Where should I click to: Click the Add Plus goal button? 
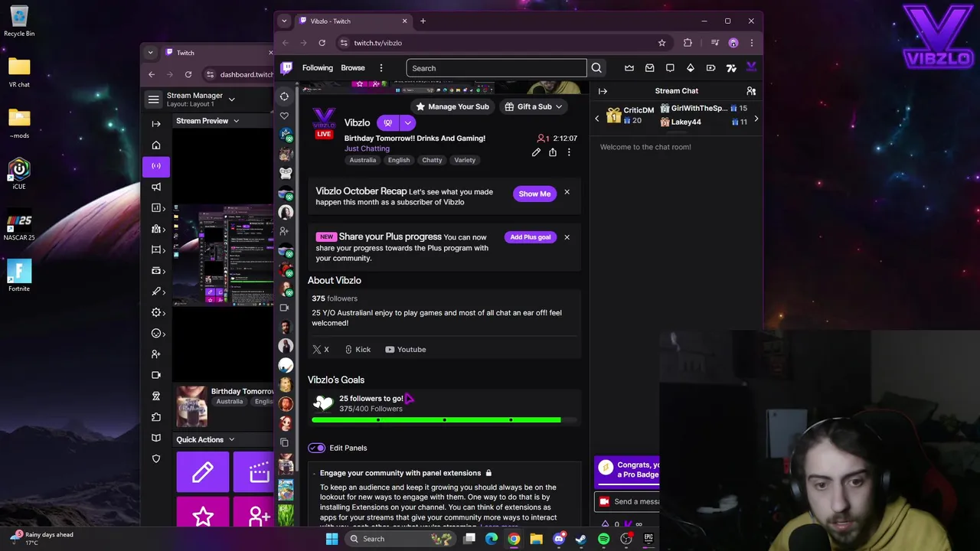tap(531, 237)
